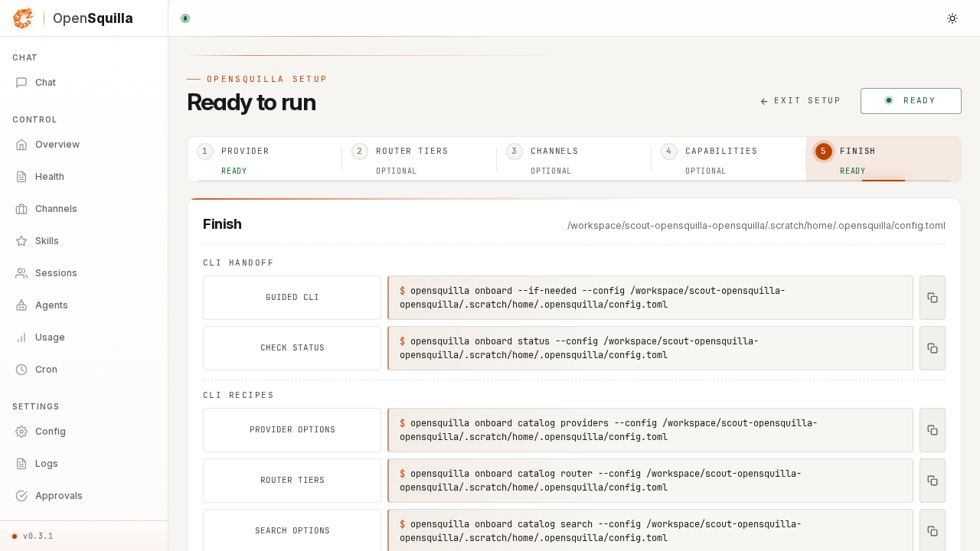
Task: Click the Ready status button
Action: (x=911, y=101)
